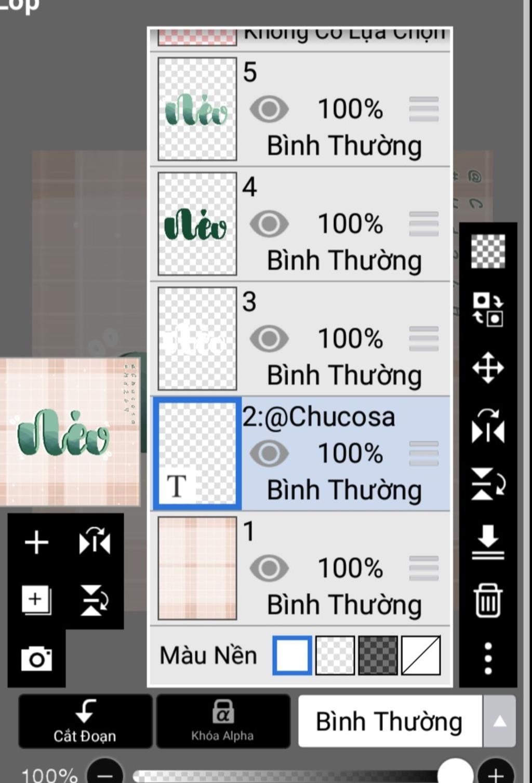532x783 pixels.
Task: Hide the @Chucosa text layer
Action: point(269,454)
